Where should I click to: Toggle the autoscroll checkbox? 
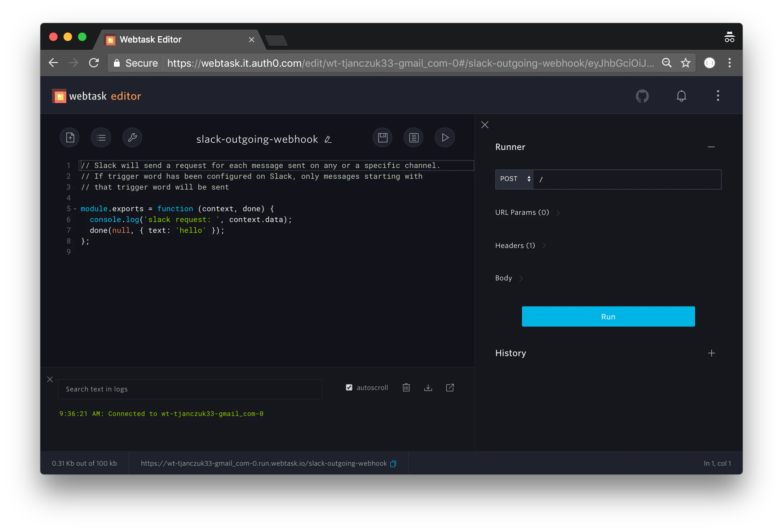tap(349, 387)
